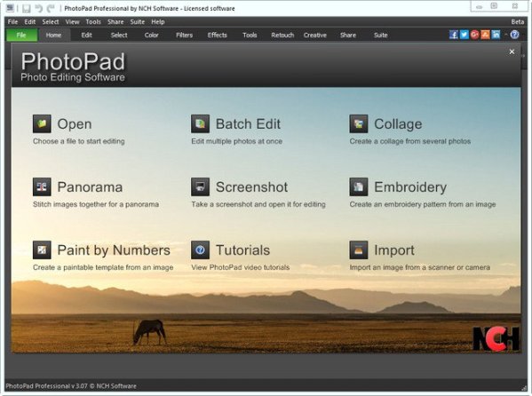532x396 pixels.
Task: Start Screenshot capture icon
Action: pyautogui.click(x=200, y=186)
